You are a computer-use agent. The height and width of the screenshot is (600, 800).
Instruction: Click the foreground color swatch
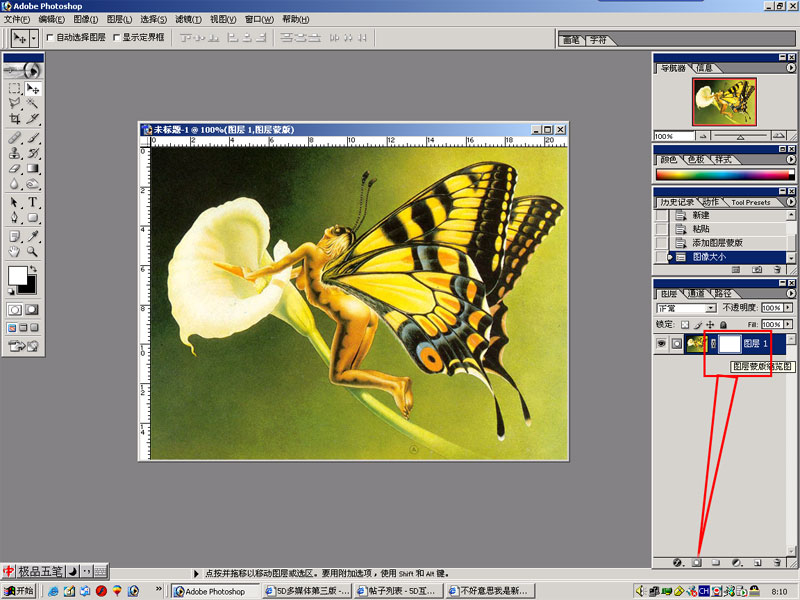pyautogui.click(x=17, y=276)
